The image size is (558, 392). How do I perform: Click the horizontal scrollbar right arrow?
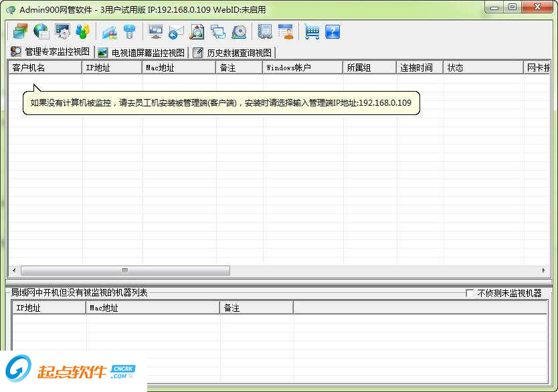(x=543, y=270)
